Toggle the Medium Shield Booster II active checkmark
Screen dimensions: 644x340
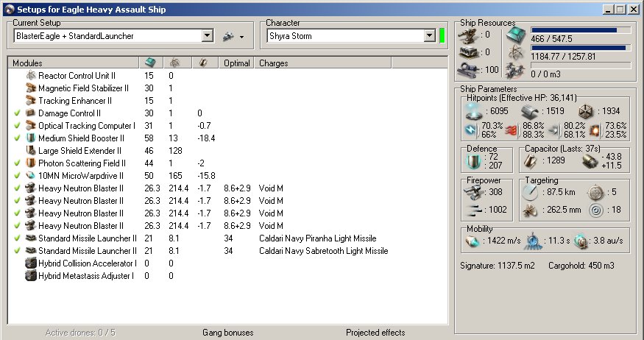17,138
